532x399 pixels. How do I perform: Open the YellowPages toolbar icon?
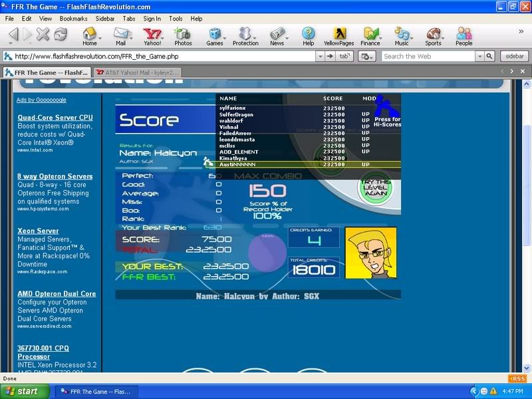339,35
